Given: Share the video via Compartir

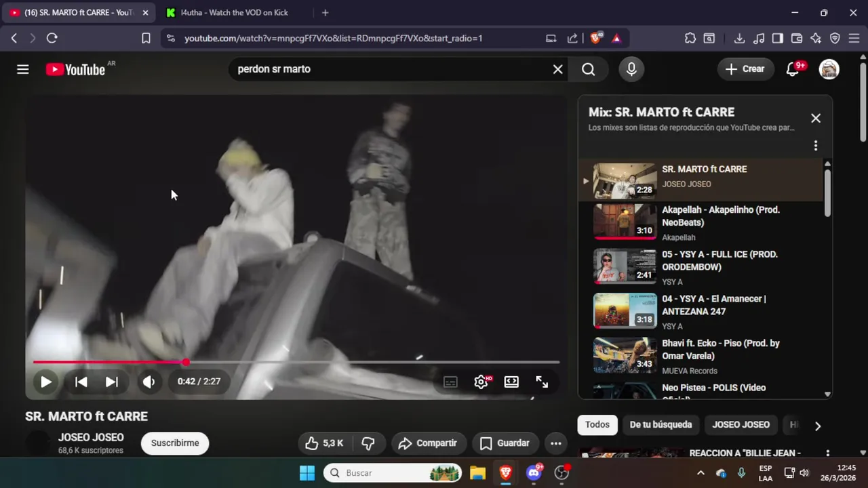Looking at the screenshot, I should (x=428, y=443).
